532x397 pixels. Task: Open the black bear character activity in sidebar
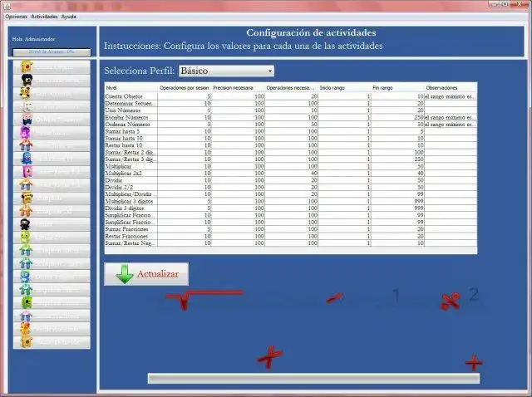52,81
